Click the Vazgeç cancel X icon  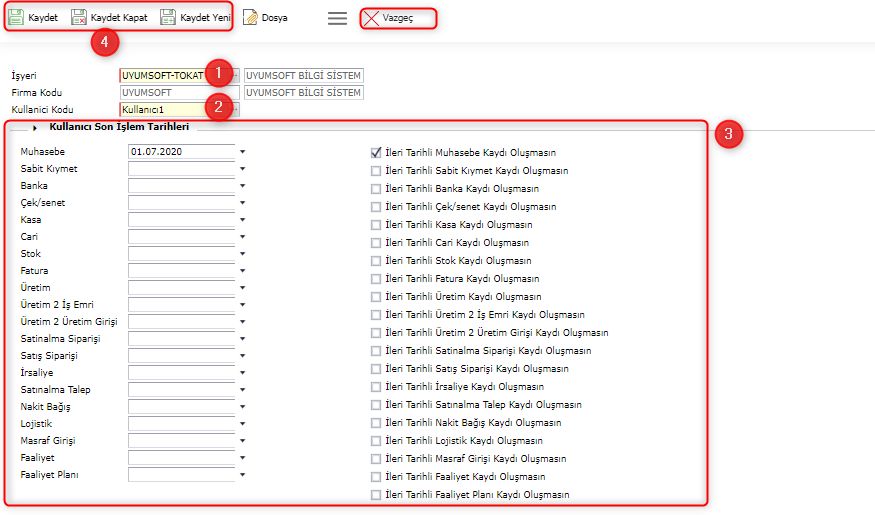tap(371, 18)
